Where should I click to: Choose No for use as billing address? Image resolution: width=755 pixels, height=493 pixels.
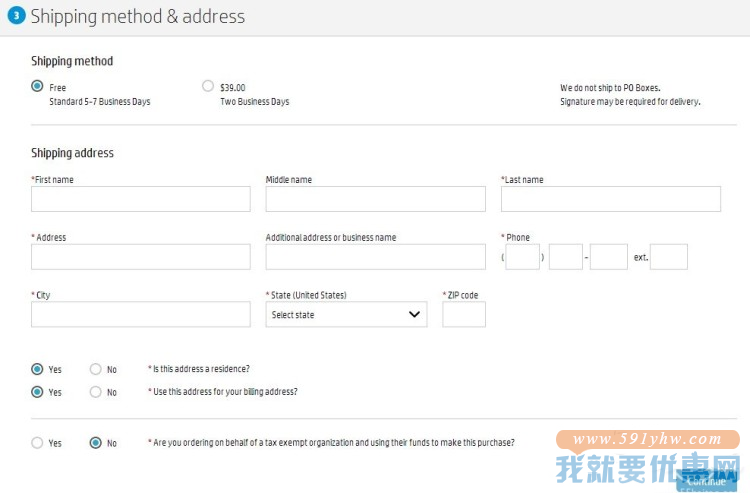pos(96,392)
